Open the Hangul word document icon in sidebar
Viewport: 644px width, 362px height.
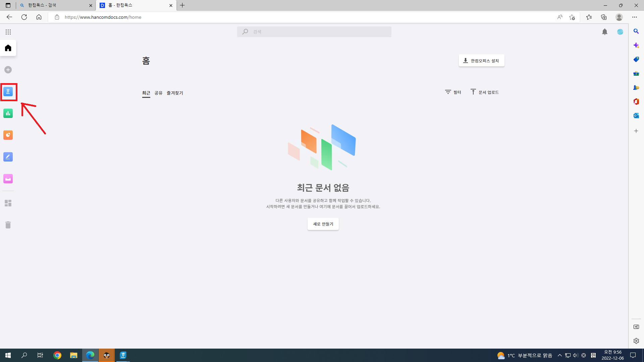pyautogui.click(x=8, y=92)
